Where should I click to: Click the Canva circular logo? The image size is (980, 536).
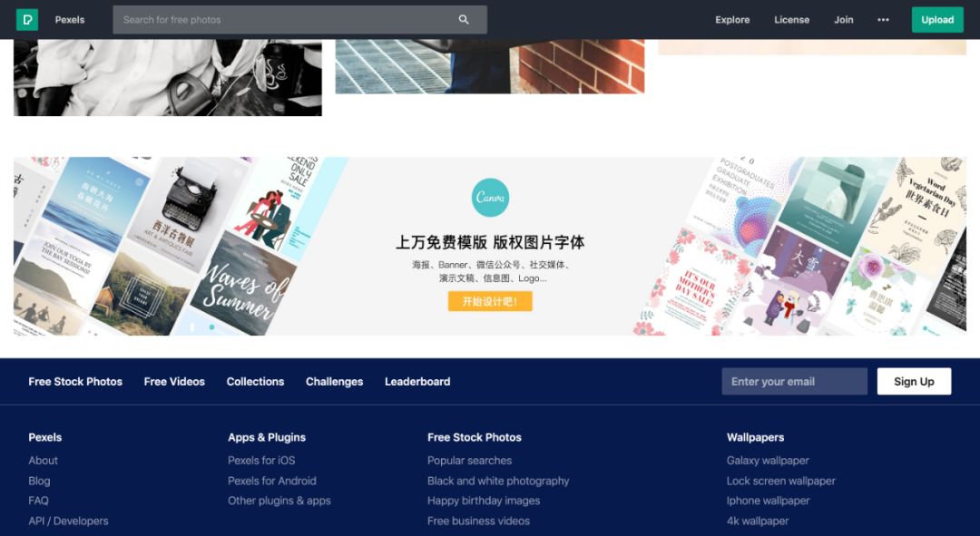[490, 198]
